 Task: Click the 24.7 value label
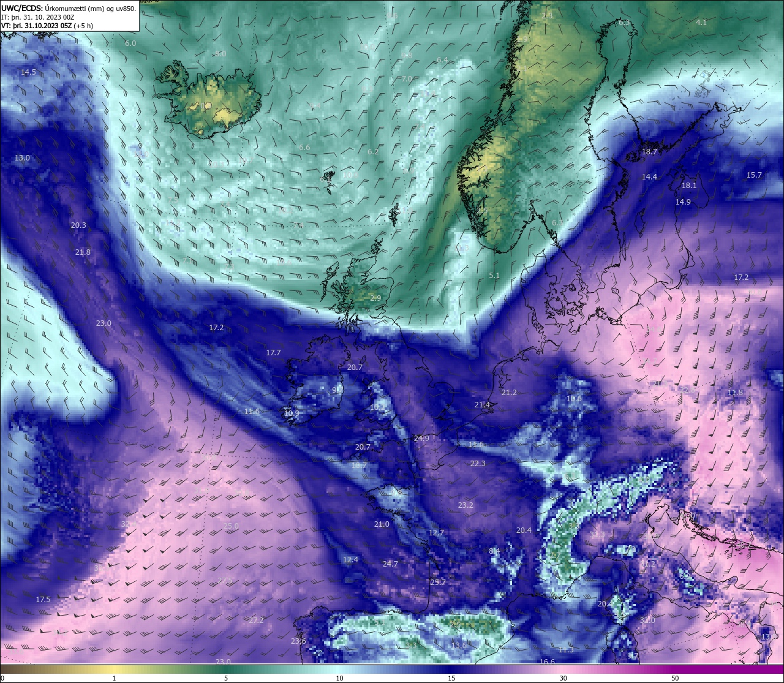coord(390,564)
